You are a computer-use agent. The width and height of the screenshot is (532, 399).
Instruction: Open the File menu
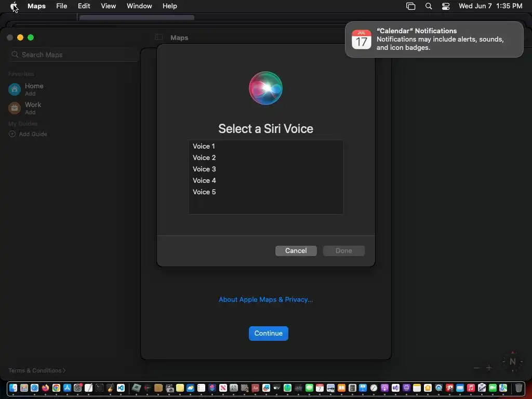click(x=62, y=6)
